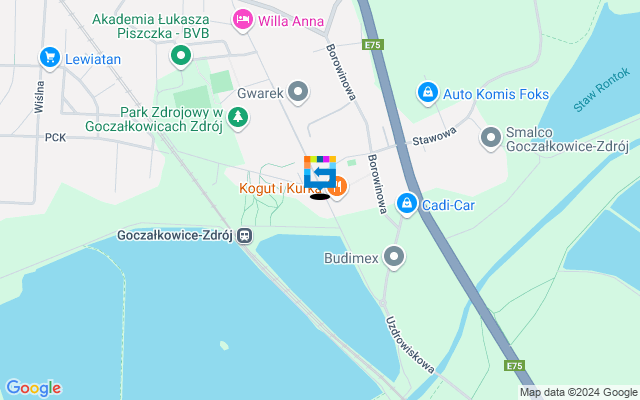Open Park Zdrojowy tree marker
This screenshot has height=400, width=640.
pos(238,118)
